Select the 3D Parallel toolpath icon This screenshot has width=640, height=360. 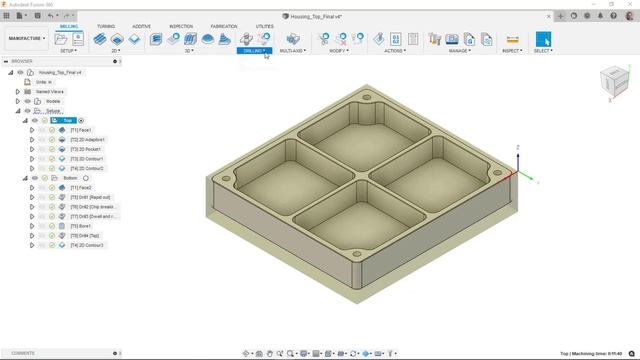[x=190, y=39]
